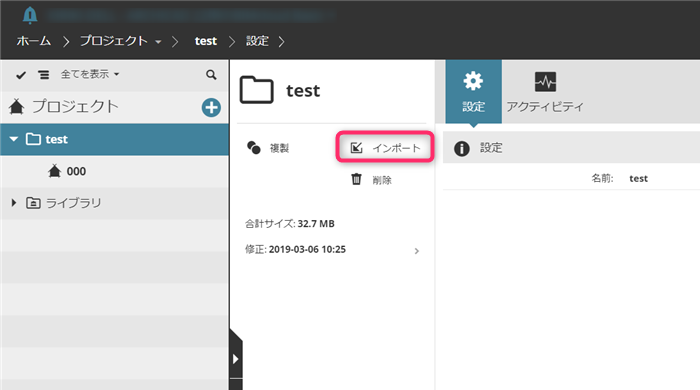Click the 名前: field label
The height and width of the screenshot is (390, 700).
[602, 178]
